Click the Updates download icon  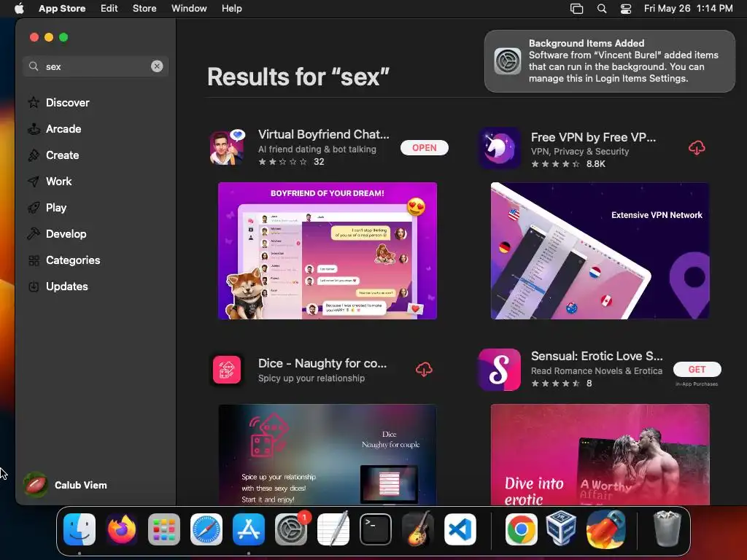(34, 286)
